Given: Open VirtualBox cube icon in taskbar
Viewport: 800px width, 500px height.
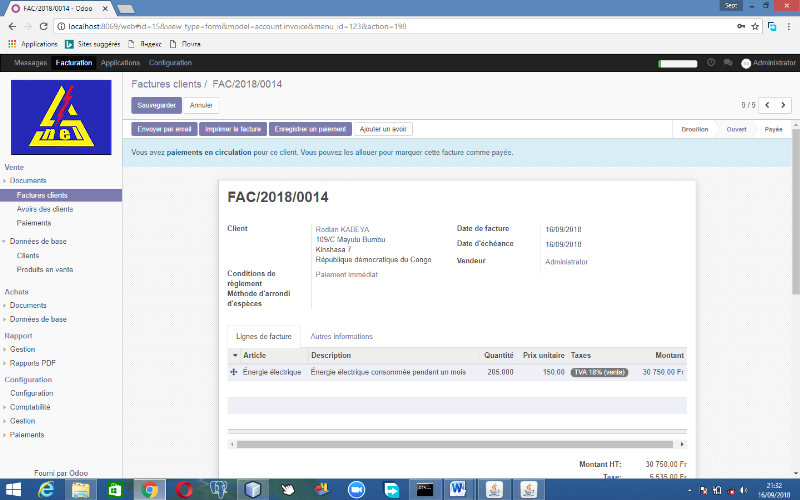Looking at the screenshot, I should [x=253, y=490].
